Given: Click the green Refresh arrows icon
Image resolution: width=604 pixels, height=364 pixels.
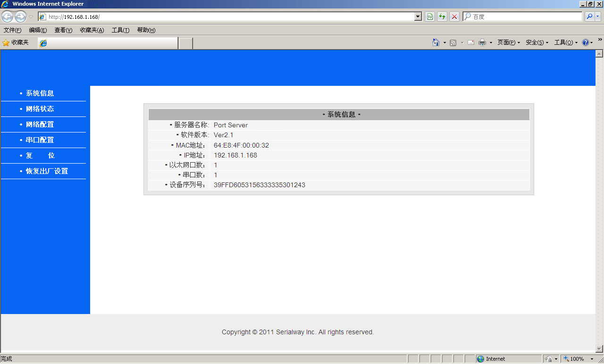Looking at the screenshot, I should (442, 17).
